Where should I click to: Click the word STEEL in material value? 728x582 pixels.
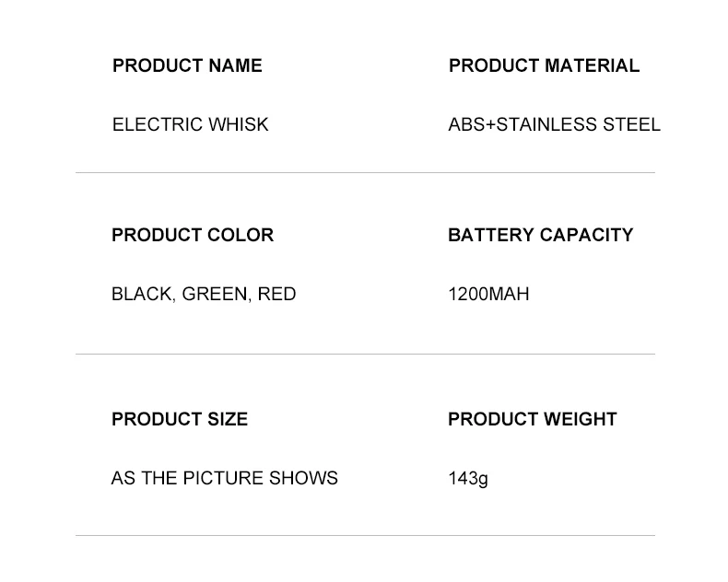tap(631, 124)
